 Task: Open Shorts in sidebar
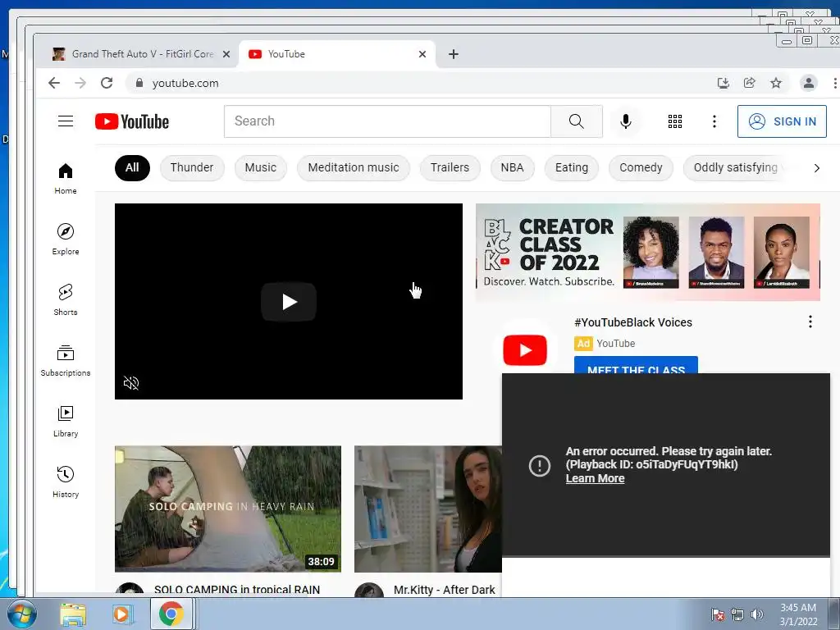click(x=66, y=300)
